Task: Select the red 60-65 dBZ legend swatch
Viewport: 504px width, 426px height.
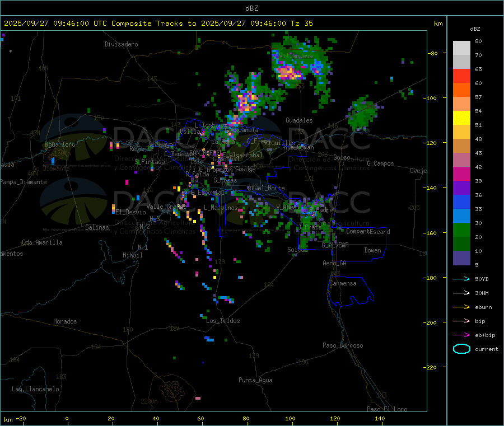Action: pyautogui.click(x=461, y=76)
